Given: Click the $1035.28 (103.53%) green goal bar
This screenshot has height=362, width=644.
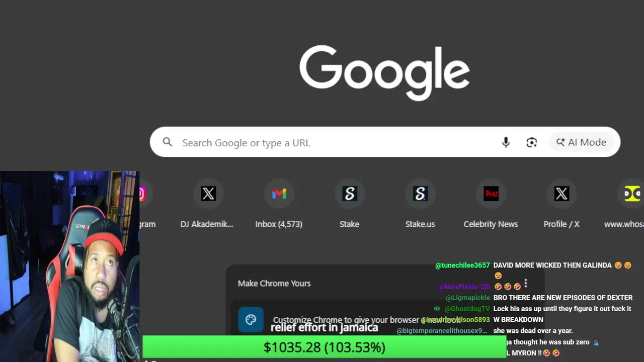Looking at the screenshot, I should 325,347.
